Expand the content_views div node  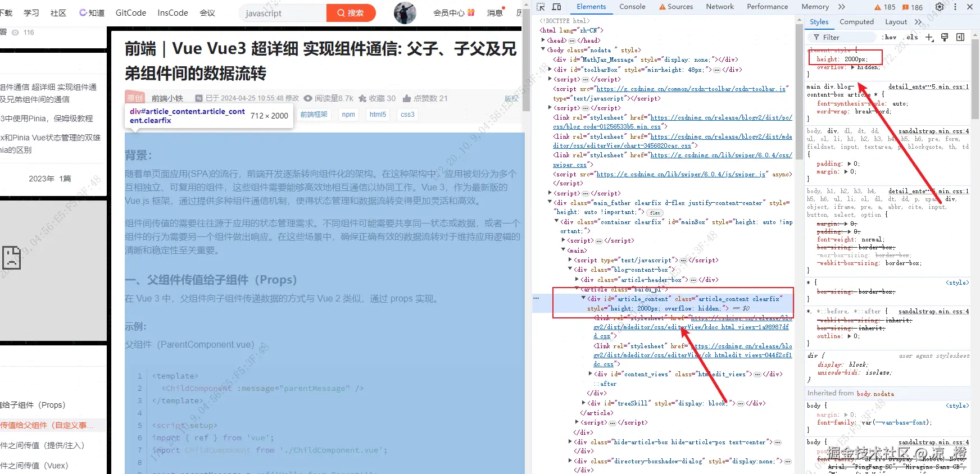[591, 374]
